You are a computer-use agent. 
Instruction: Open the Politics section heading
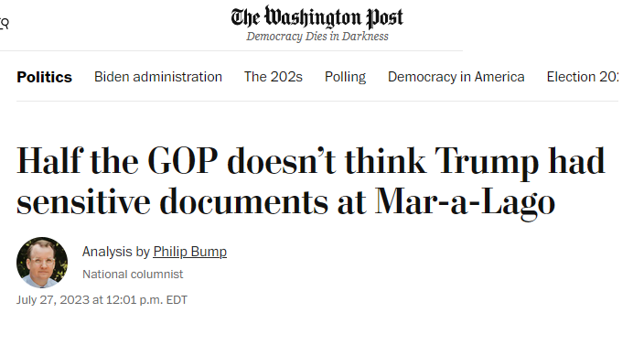coord(44,77)
